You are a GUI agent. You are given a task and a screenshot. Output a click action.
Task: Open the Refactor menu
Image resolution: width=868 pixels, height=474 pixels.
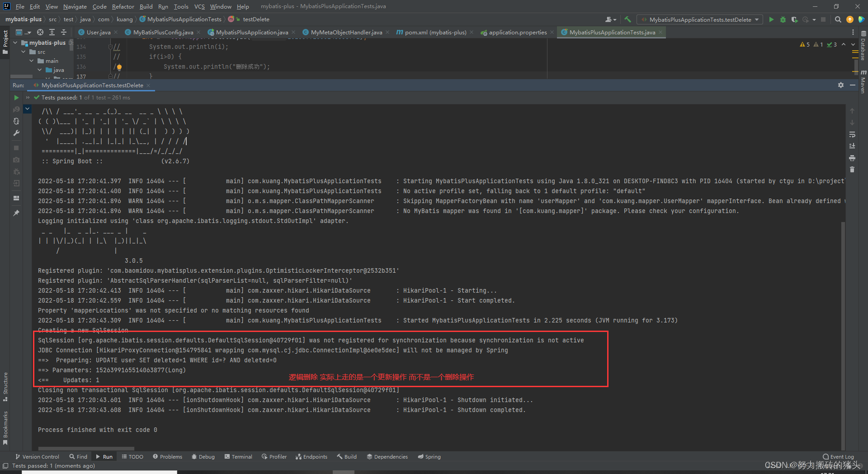point(123,6)
